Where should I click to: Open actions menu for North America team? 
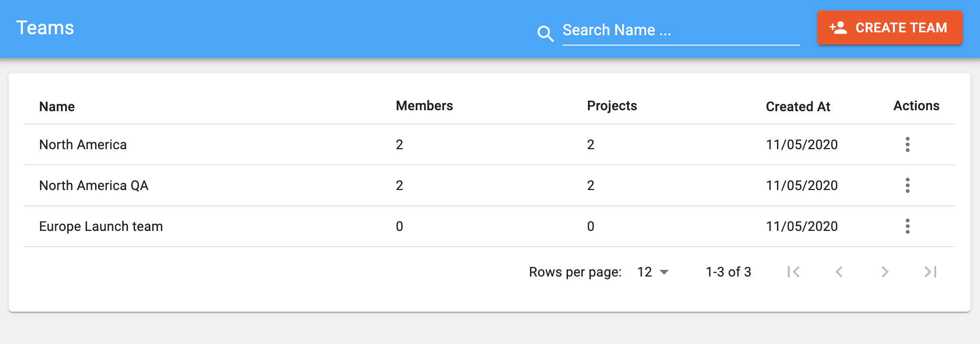(x=907, y=144)
